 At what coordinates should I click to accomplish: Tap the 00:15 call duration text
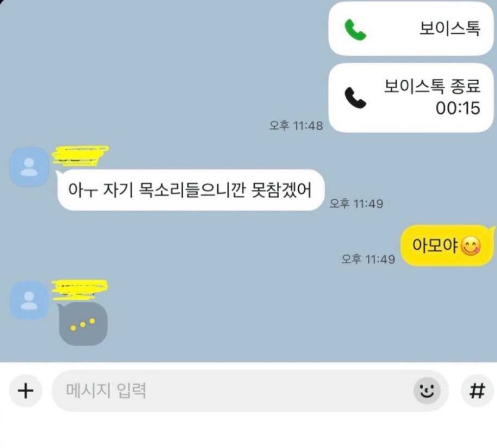(x=458, y=108)
